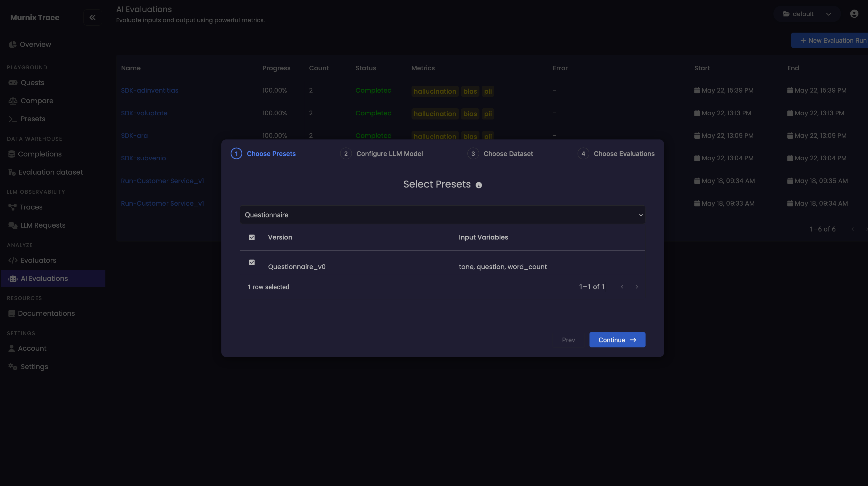Open the SDK-adinventitias evaluation run link
Screen dimensions: 868x486
click(150, 90)
